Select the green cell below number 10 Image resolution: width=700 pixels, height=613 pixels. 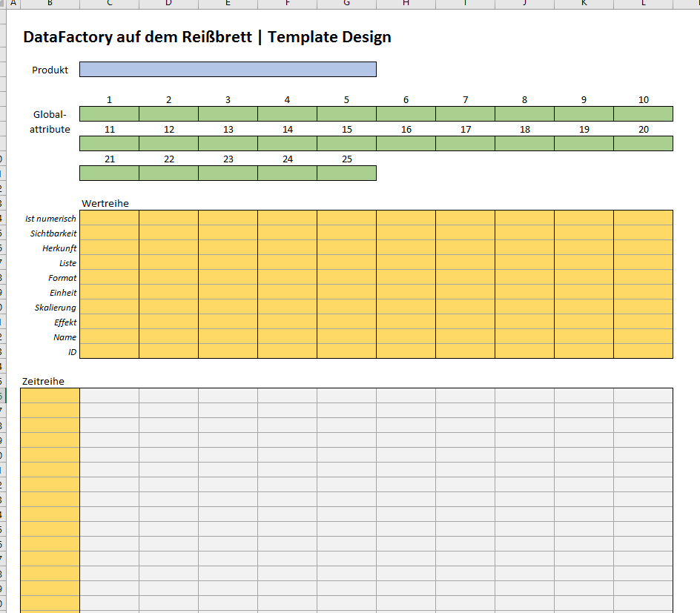click(x=643, y=114)
